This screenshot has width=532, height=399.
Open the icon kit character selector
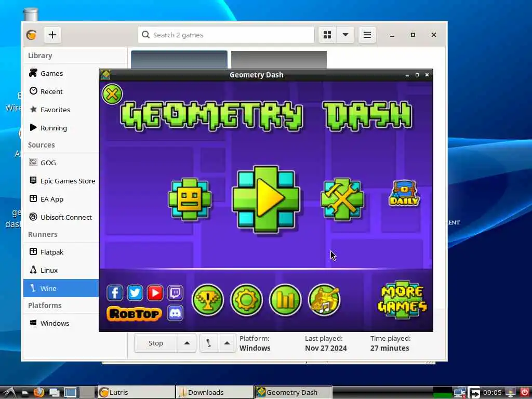(190, 199)
